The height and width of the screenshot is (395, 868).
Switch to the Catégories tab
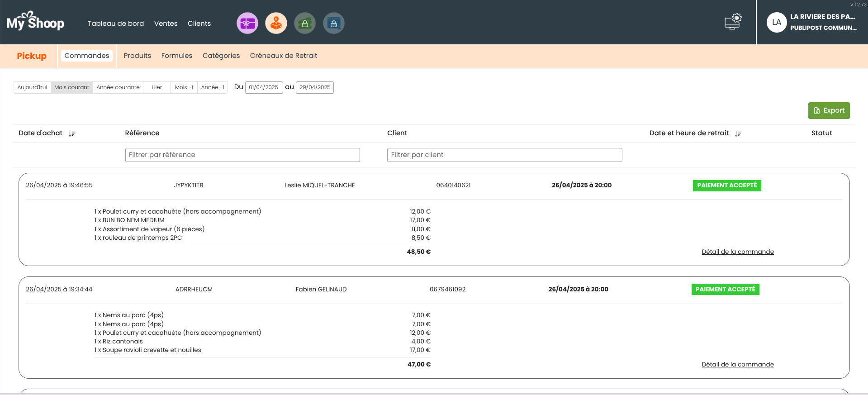coord(221,56)
